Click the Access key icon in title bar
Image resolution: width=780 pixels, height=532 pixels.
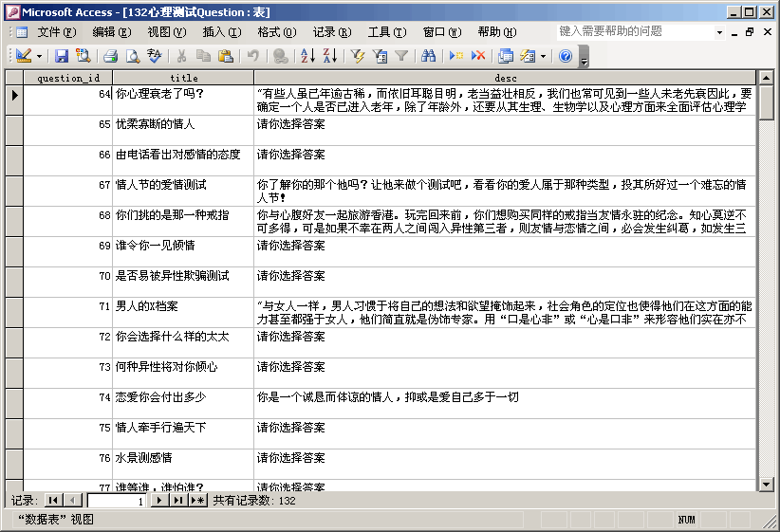[13, 12]
